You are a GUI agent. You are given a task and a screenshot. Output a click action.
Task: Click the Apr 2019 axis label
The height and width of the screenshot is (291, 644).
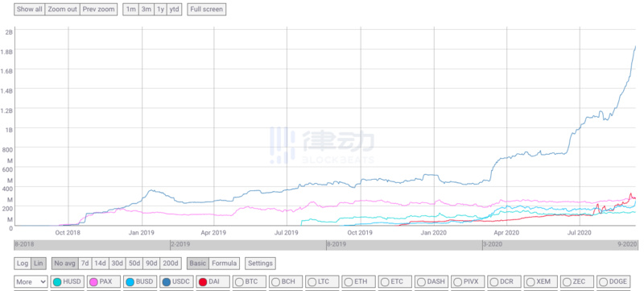213,233
